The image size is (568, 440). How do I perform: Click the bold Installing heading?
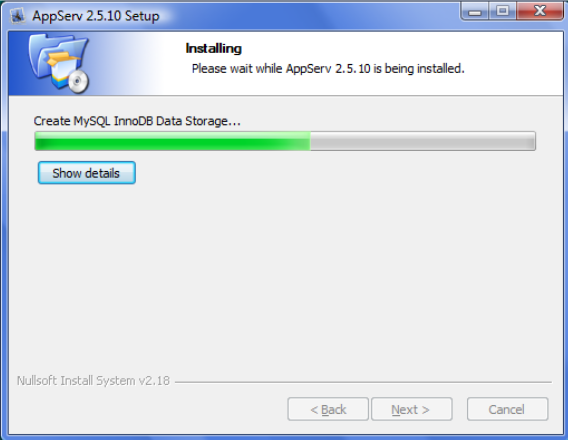(x=213, y=48)
